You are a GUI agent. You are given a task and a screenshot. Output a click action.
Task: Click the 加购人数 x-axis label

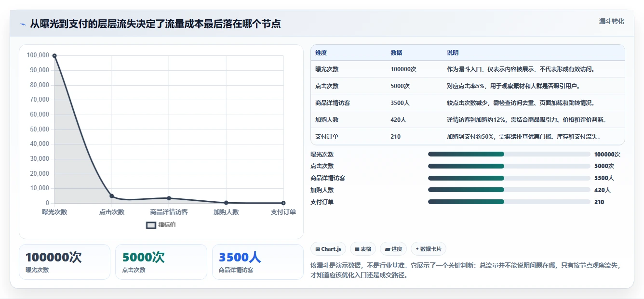[226, 212]
